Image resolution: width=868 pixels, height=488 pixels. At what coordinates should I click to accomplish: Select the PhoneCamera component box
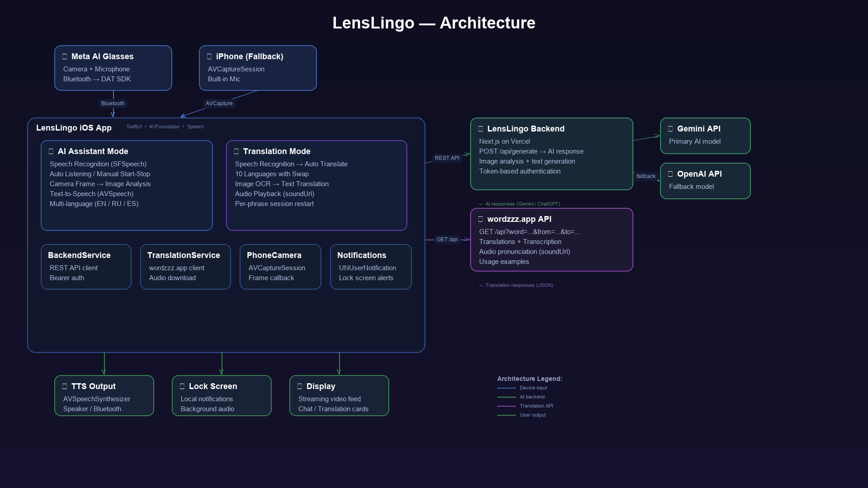pyautogui.click(x=280, y=267)
